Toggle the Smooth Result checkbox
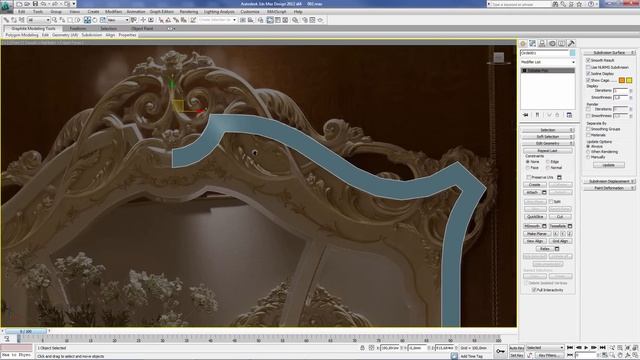640x360 pixels. click(588, 60)
